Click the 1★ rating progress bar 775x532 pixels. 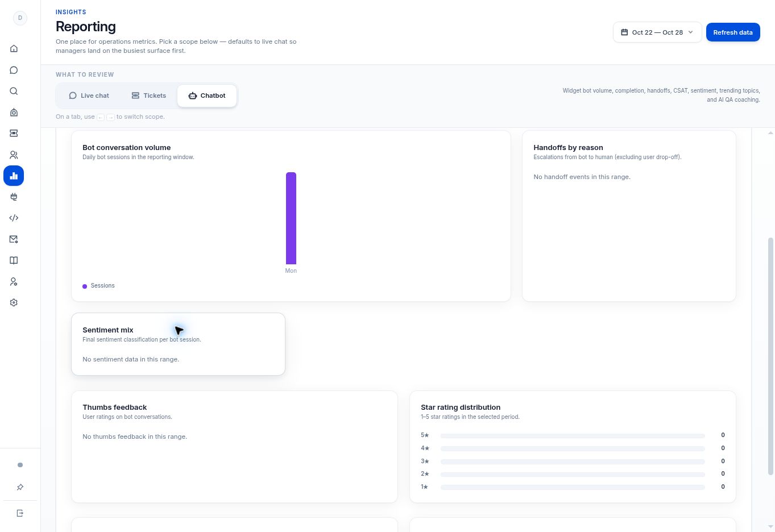(573, 488)
